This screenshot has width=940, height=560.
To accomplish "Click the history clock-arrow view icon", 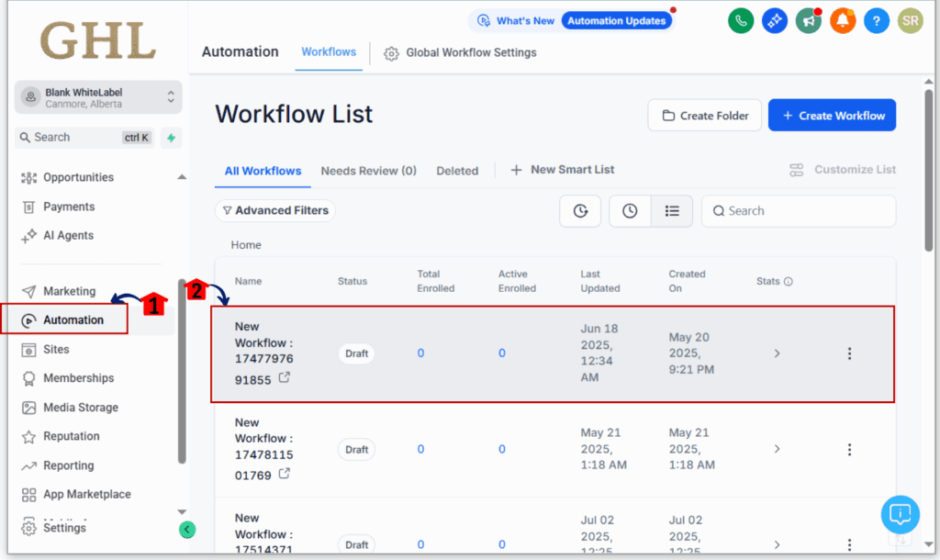I will pyautogui.click(x=580, y=211).
